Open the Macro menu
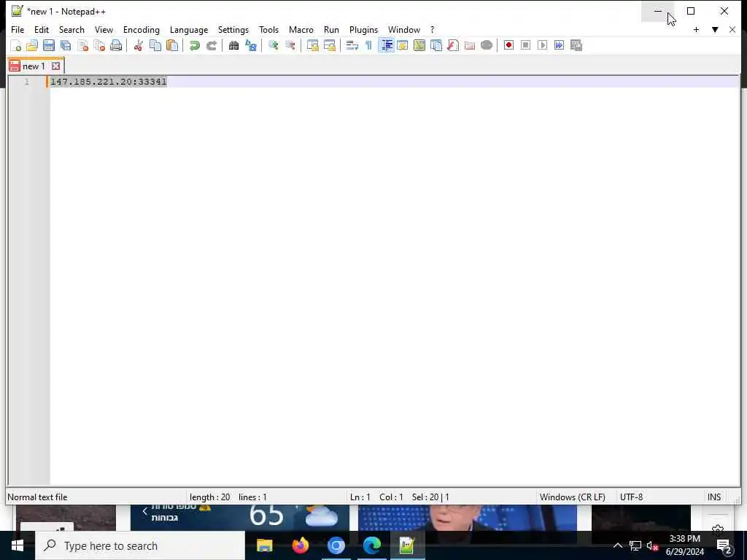 pyautogui.click(x=301, y=29)
